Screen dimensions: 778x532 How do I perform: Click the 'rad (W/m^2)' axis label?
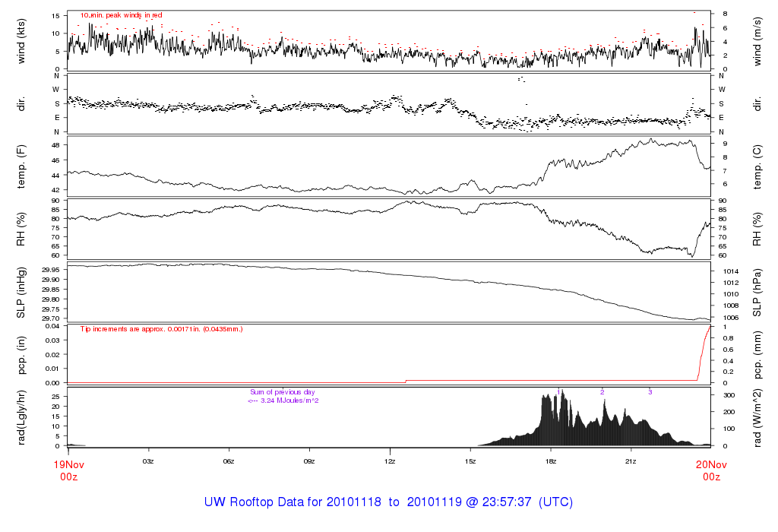[757, 418]
